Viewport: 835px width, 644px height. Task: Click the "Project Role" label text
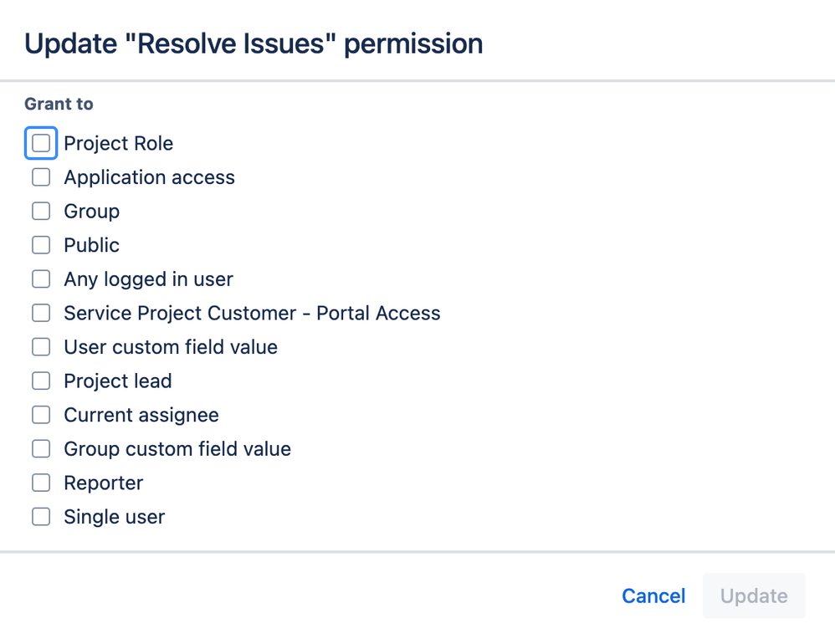point(118,143)
